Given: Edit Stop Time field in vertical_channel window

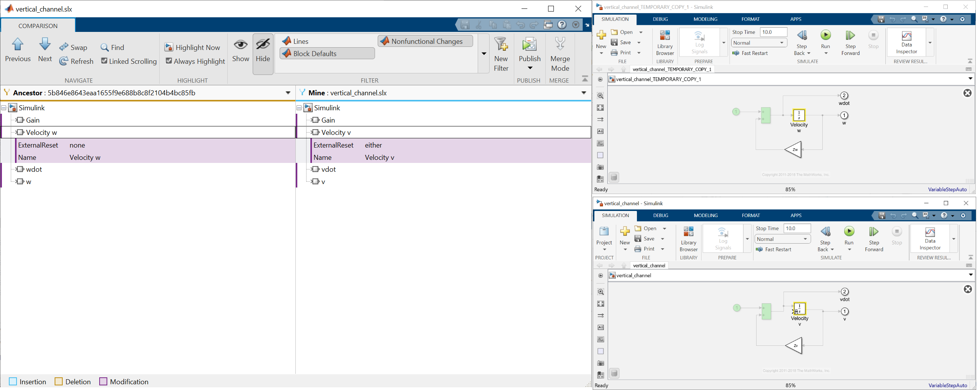Looking at the screenshot, I should click(x=797, y=228).
